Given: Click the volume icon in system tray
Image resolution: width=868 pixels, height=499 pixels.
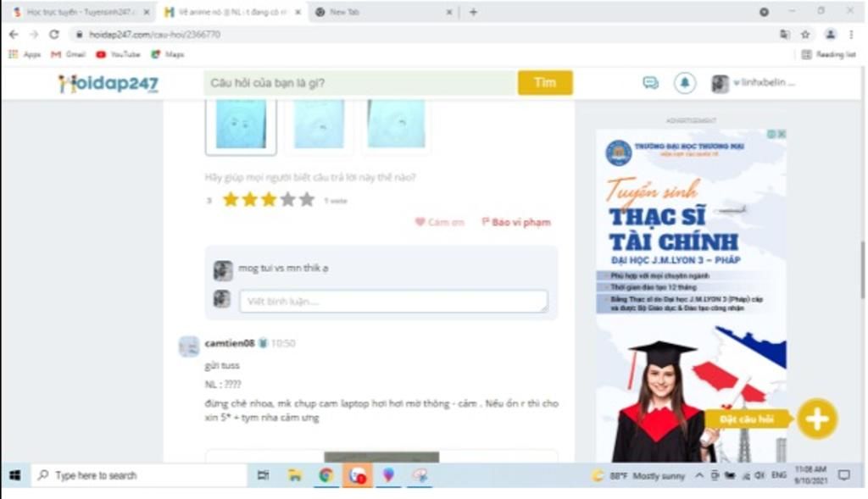Looking at the screenshot, I should tap(760, 475).
